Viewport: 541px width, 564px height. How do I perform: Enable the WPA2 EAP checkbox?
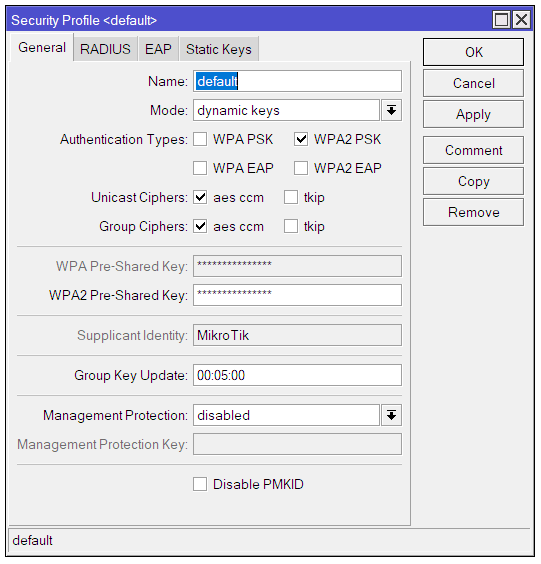[301, 168]
